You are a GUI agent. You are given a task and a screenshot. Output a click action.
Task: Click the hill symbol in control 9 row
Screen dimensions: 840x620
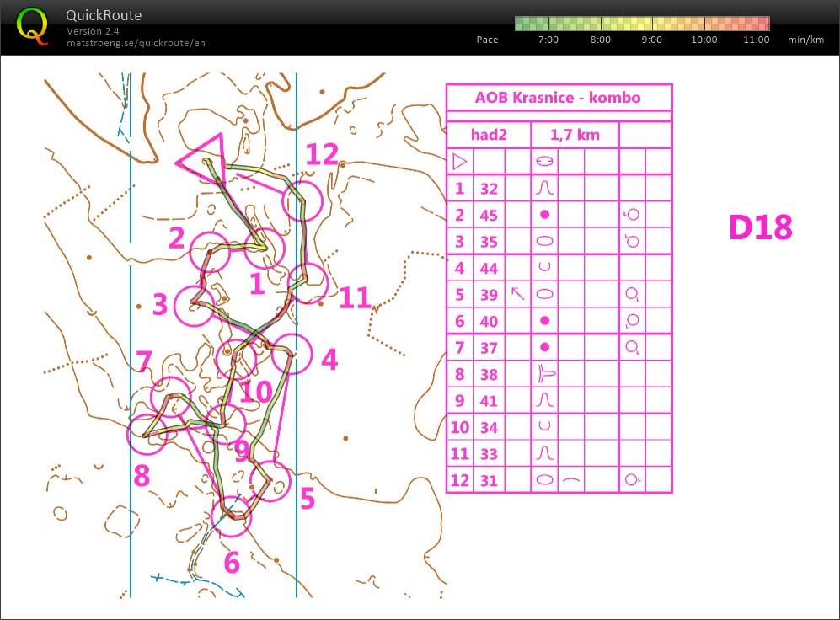544,400
